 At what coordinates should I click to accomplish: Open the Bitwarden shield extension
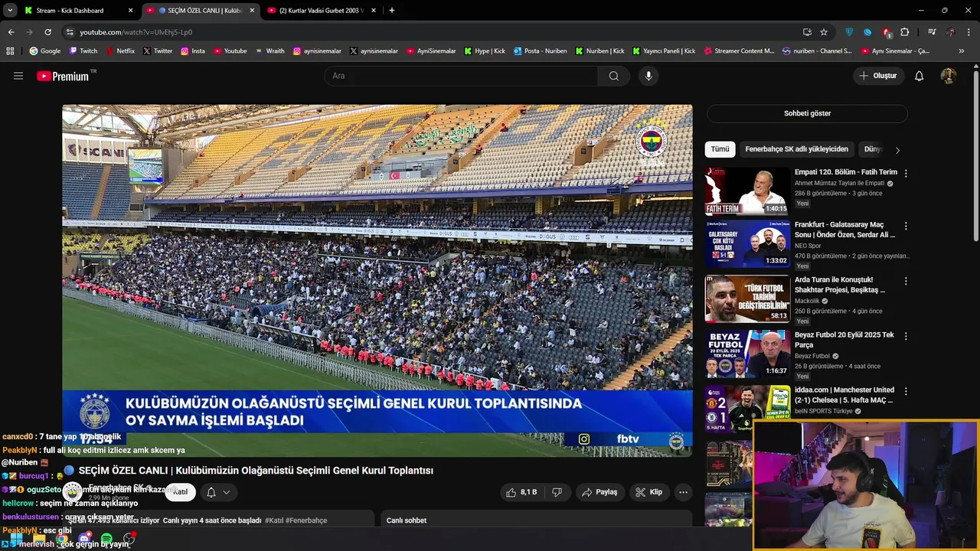pyautogui.click(x=849, y=32)
